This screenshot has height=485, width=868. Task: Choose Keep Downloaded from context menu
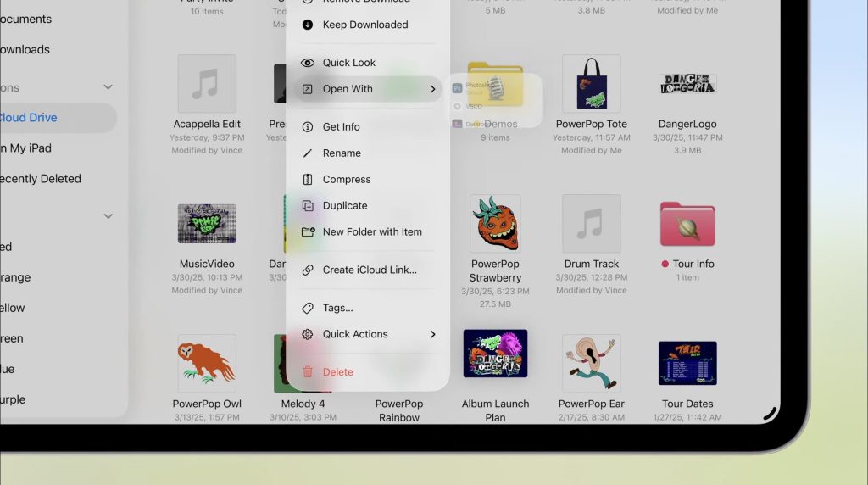pos(365,25)
